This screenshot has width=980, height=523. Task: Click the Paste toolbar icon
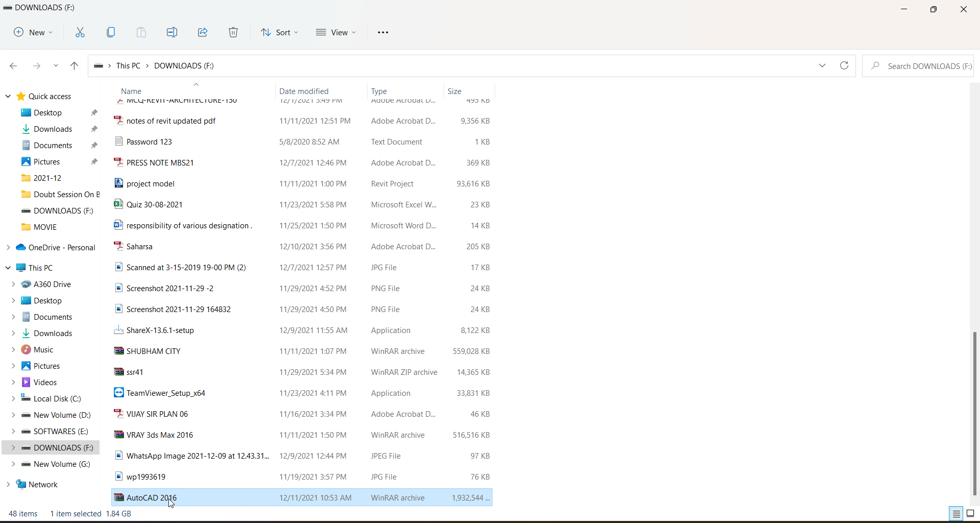[x=141, y=32]
